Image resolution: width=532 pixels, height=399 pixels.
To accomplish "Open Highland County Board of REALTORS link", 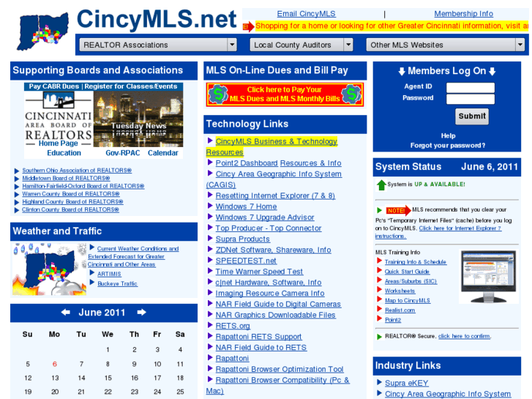I will click(72, 202).
